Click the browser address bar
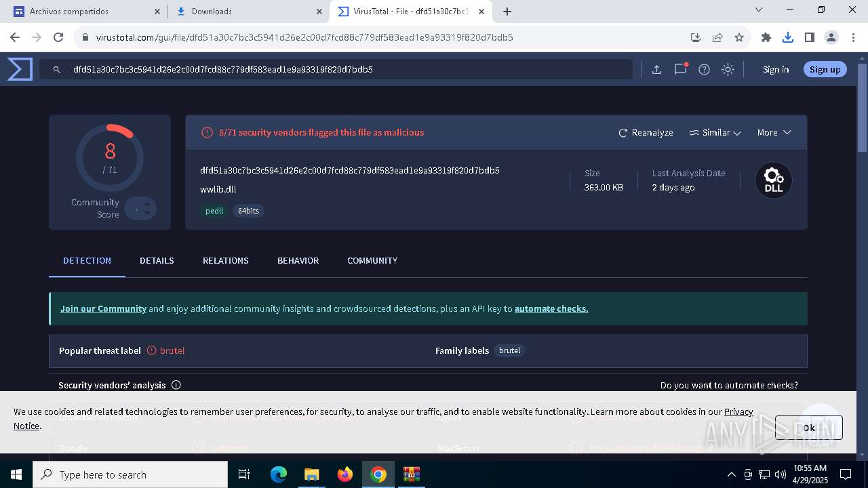The height and width of the screenshot is (488, 868). coord(380,37)
